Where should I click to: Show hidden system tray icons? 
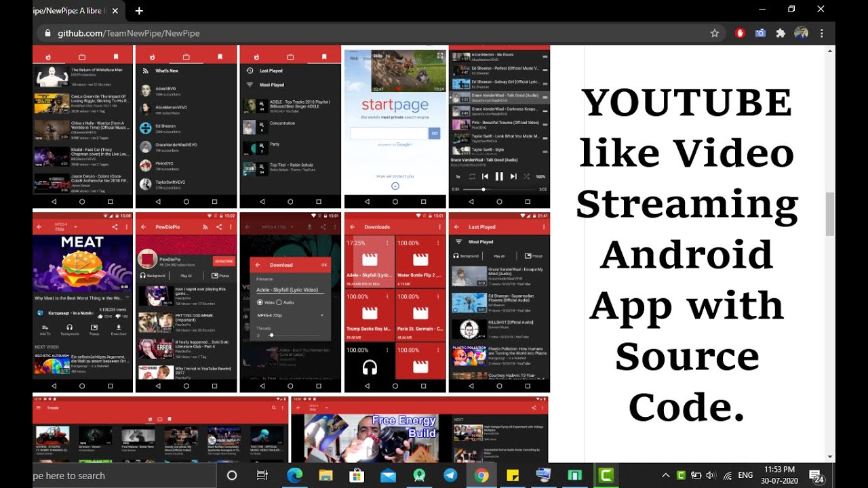click(665, 475)
